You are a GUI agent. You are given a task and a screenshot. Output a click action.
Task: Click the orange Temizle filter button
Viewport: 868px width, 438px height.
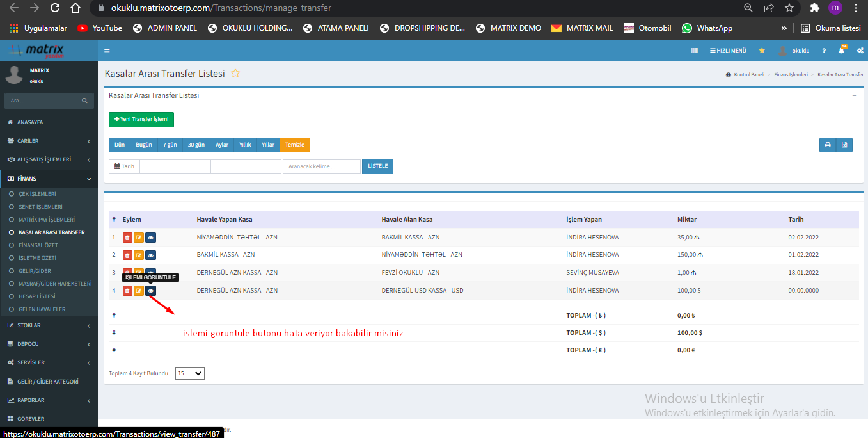(x=294, y=145)
